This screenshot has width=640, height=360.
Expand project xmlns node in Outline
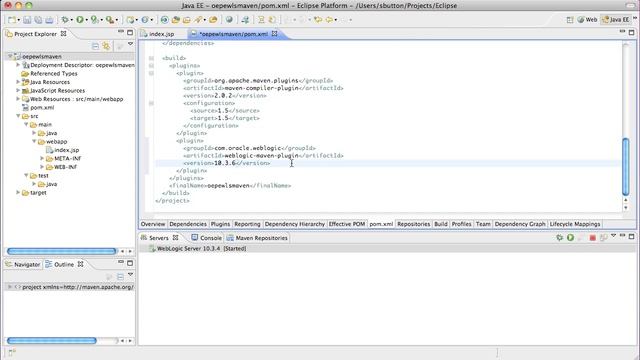[10, 287]
